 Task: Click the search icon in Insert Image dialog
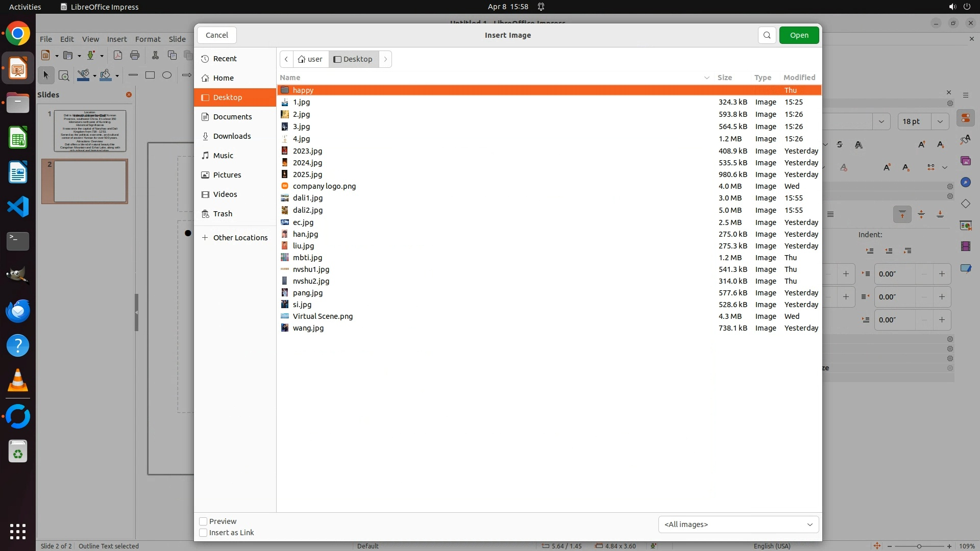(767, 35)
